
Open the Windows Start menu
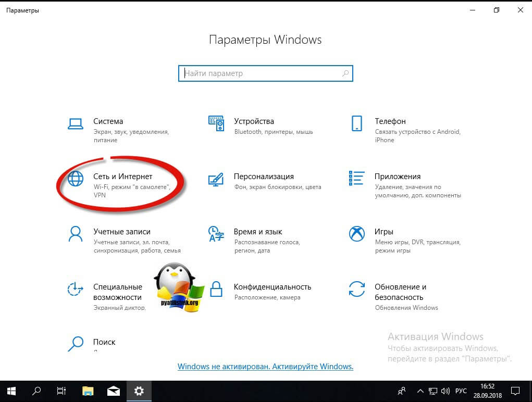(x=11, y=391)
